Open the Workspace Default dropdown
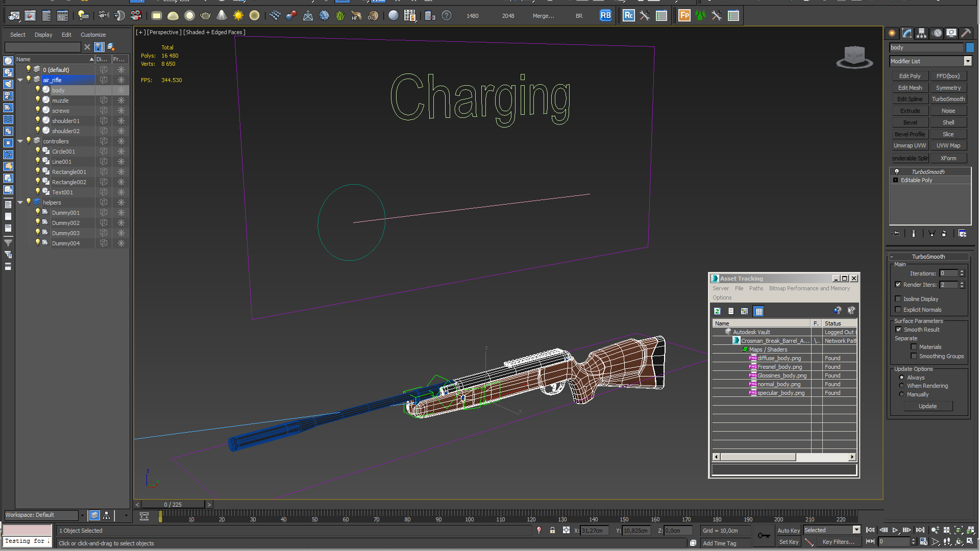This screenshot has width=980, height=551. [82, 515]
